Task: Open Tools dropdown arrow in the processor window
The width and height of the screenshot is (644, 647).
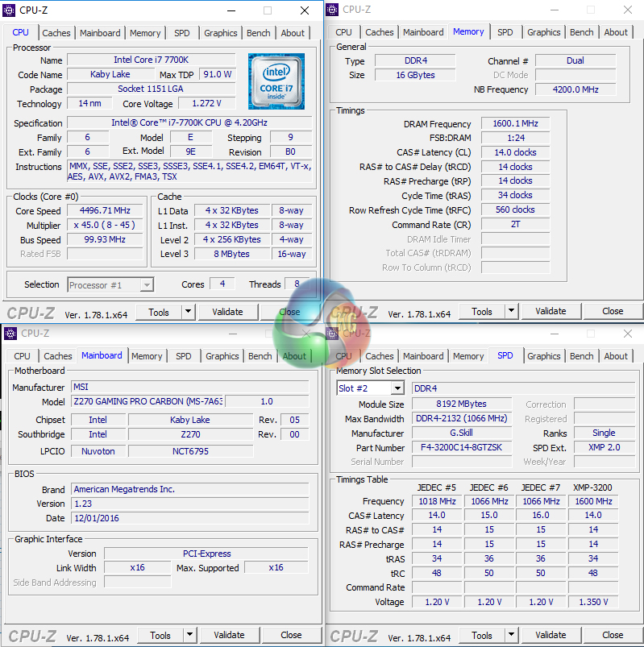Action: click(189, 312)
